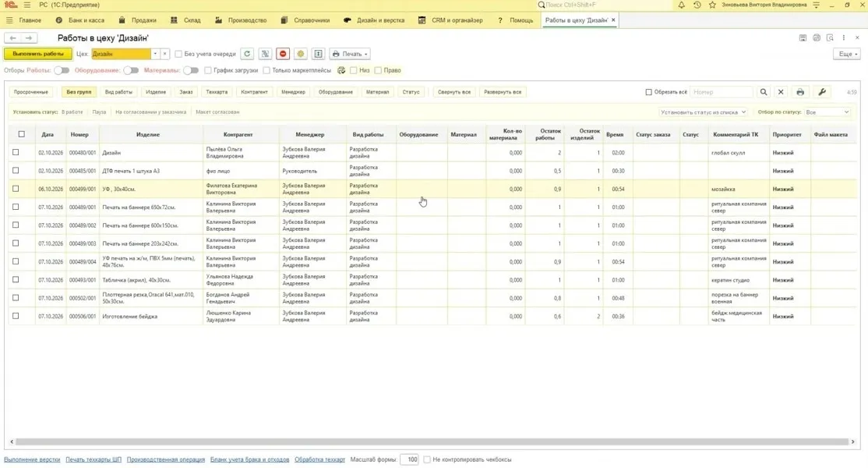
Task: Check the 'График загрузки' checkbox
Action: pyautogui.click(x=207, y=70)
